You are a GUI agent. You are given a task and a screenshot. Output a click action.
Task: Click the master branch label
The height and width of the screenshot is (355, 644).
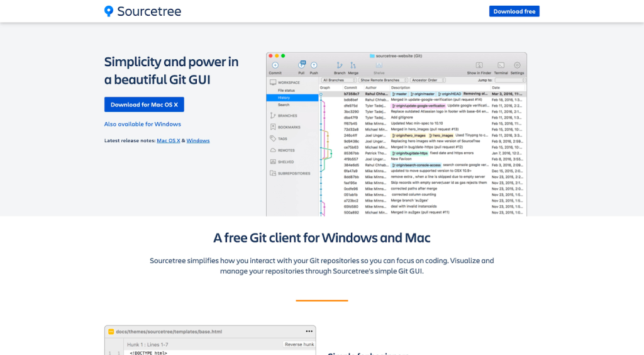coord(399,94)
